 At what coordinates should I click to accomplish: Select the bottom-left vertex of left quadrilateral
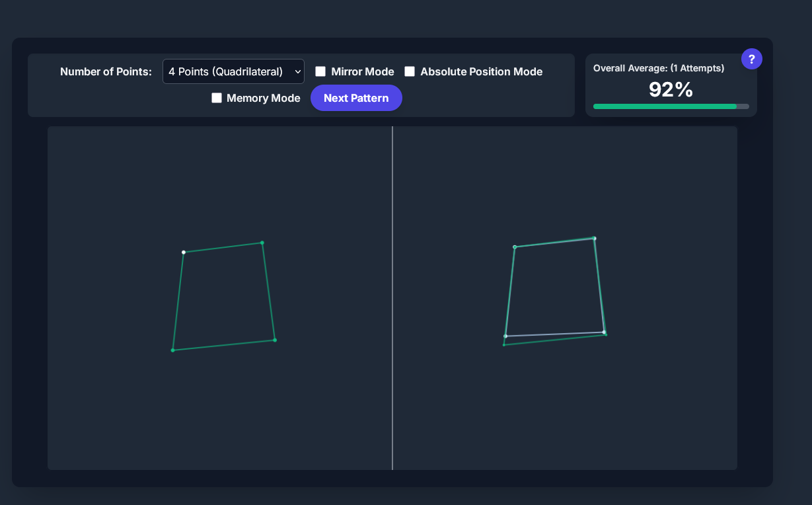172,350
